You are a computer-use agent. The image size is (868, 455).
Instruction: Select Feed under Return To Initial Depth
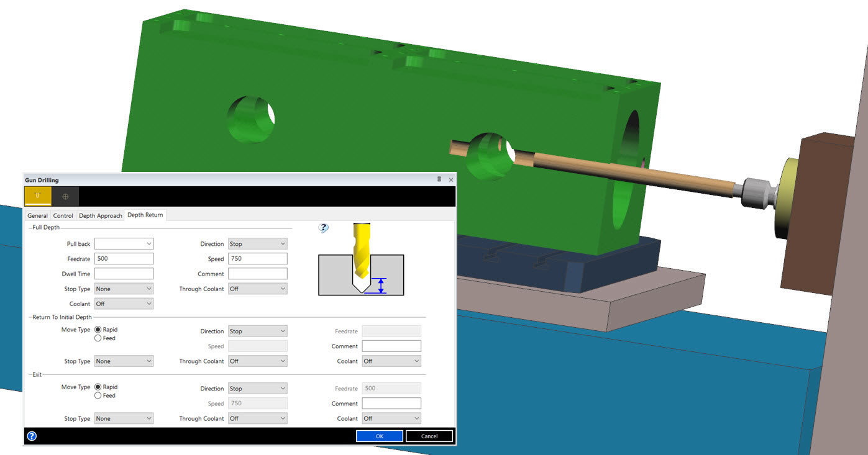pyautogui.click(x=98, y=338)
